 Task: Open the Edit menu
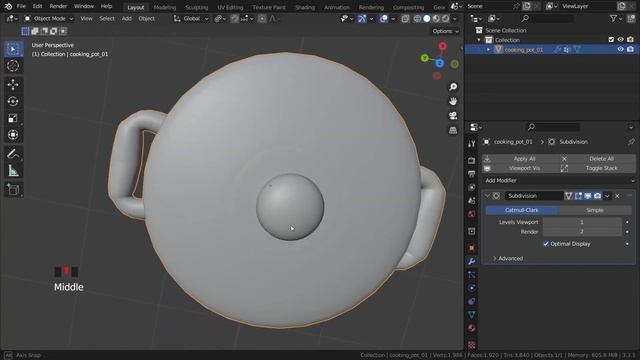[x=37, y=6]
